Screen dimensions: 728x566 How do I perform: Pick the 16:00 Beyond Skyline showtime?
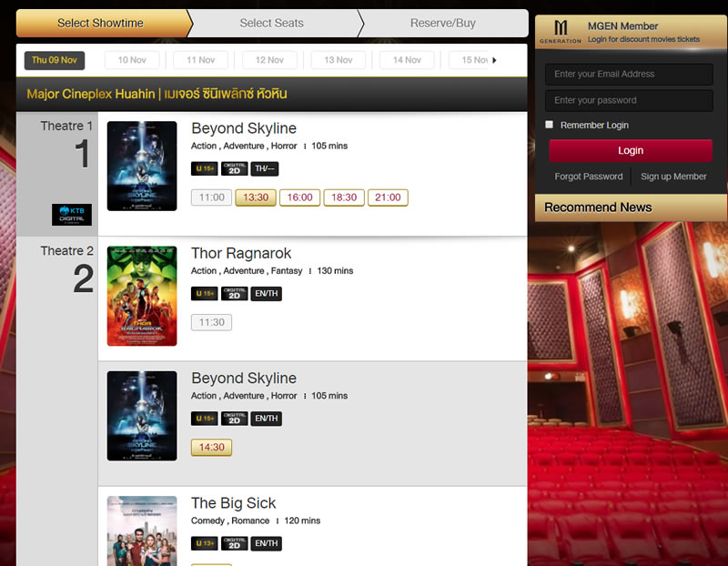(x=300, y=197)
